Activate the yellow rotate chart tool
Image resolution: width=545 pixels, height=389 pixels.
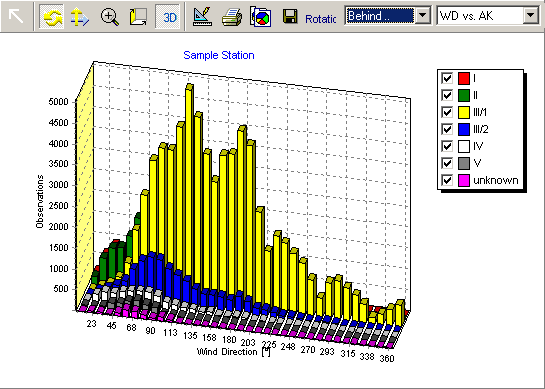pyautogui.click(x=51, y=17)
